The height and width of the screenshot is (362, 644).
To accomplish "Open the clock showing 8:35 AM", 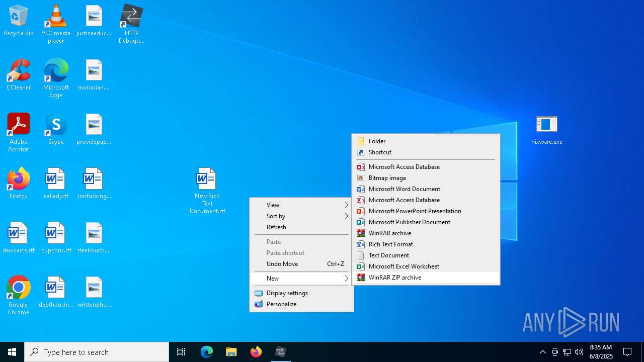I will point(601,352).
